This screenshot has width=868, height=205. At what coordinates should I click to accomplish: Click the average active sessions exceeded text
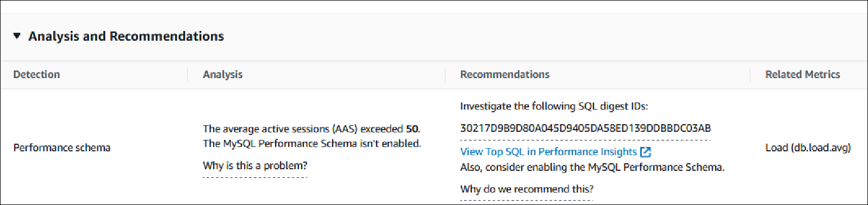pos(311,129)
